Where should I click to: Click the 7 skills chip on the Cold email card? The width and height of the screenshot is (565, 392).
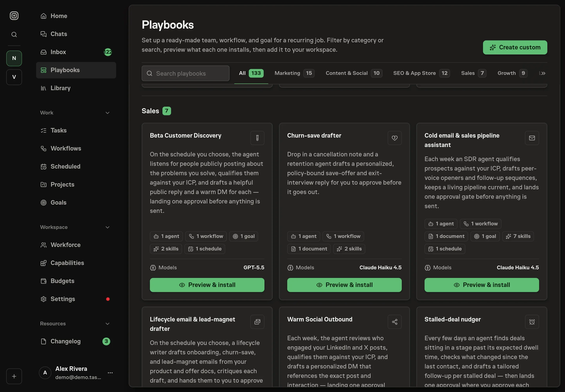[518, 236]
